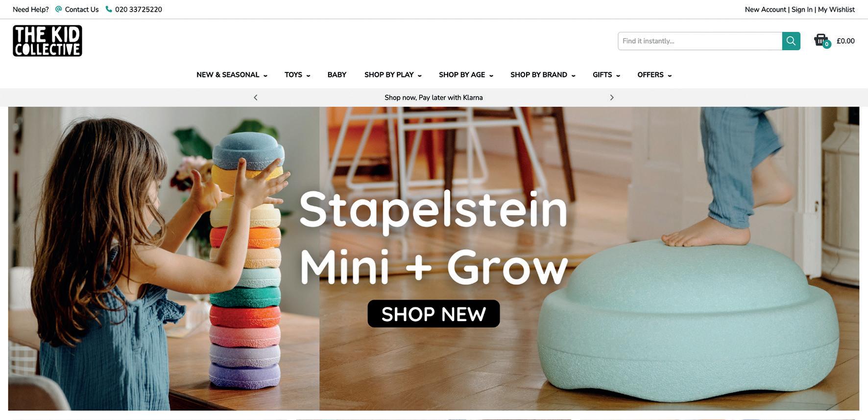868x420 pixels.
Task: Click The Kid Collective logo
Action: (48, 41)
